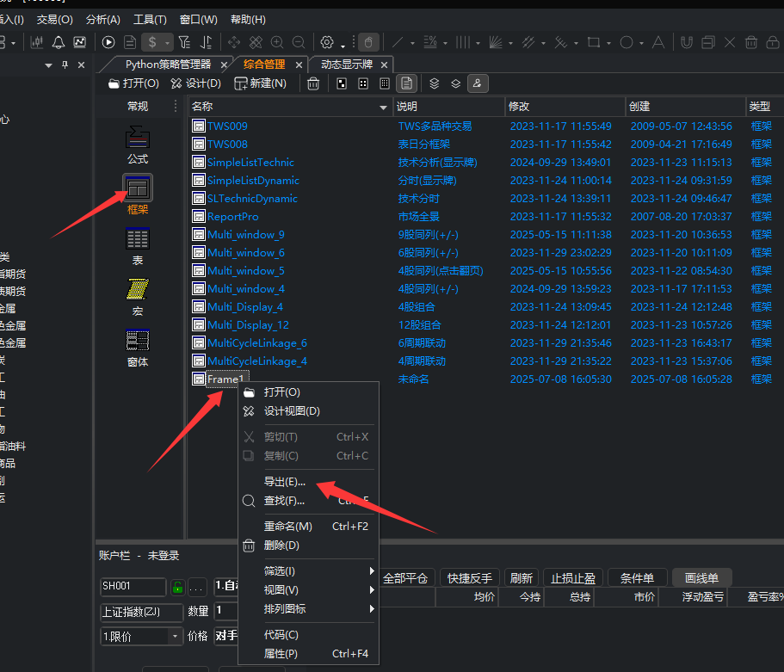Select the 公式 formula icon in sidebar
Viewport: 784px width, 672px height.
(x=138, y=138)
